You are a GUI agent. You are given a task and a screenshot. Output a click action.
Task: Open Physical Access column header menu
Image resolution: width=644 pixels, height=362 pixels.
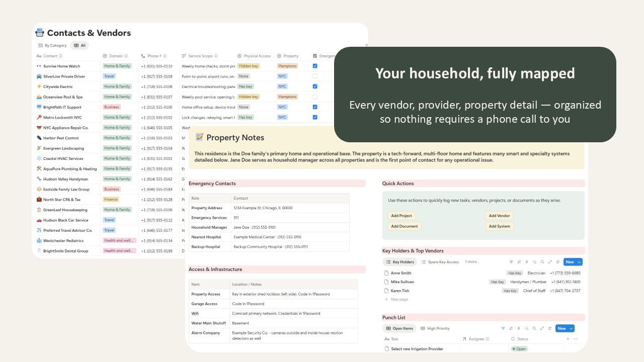(254, 56)
